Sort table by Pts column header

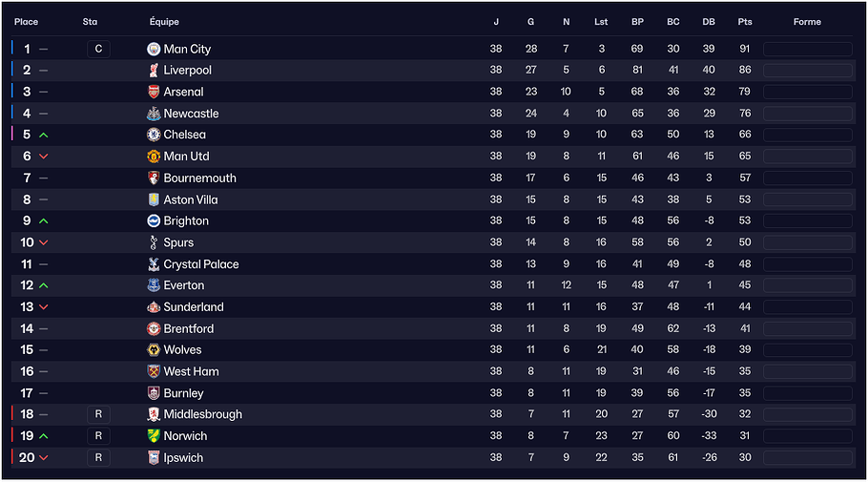(744, 22)
